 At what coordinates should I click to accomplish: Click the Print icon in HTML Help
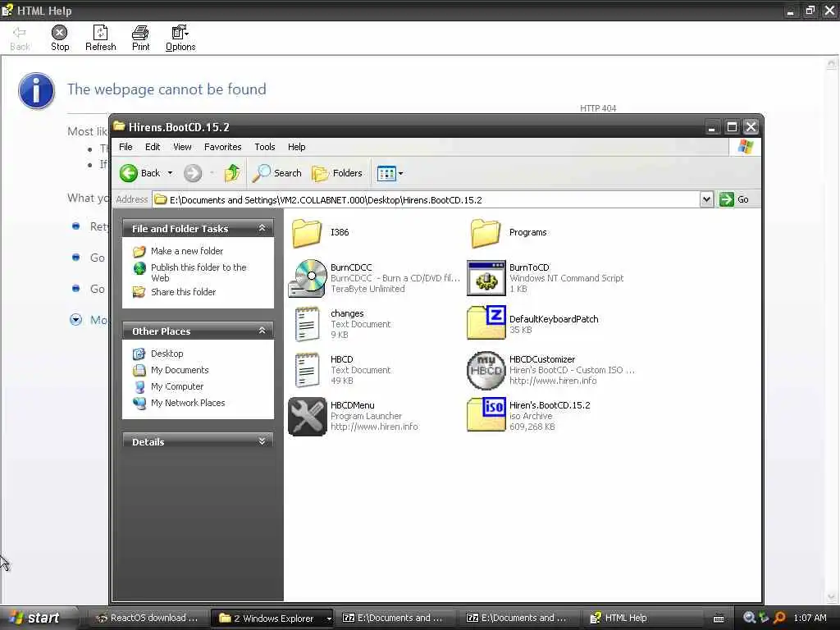click(140, 33)
